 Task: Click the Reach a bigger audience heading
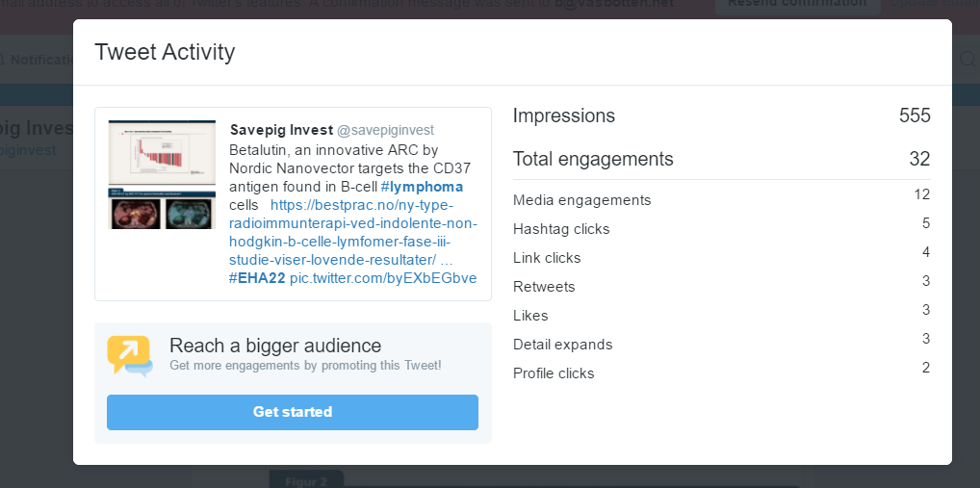275,346
